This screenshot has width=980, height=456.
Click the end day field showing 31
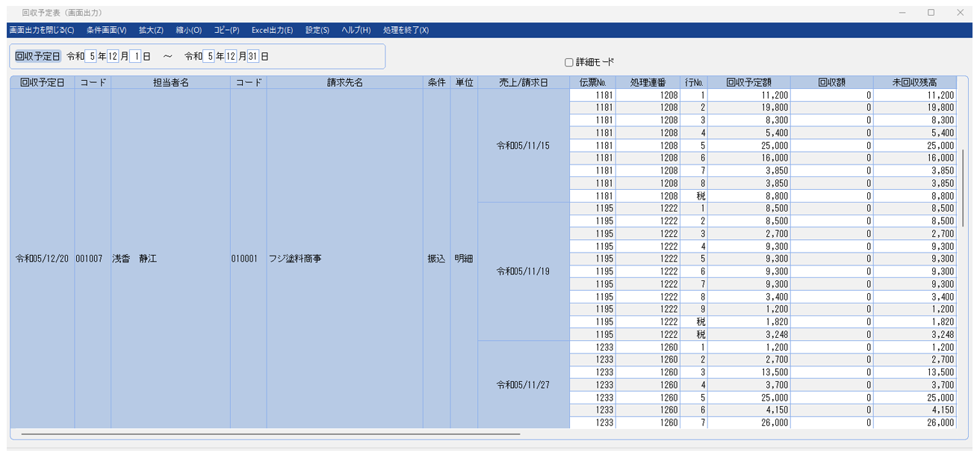coord(253,56)
